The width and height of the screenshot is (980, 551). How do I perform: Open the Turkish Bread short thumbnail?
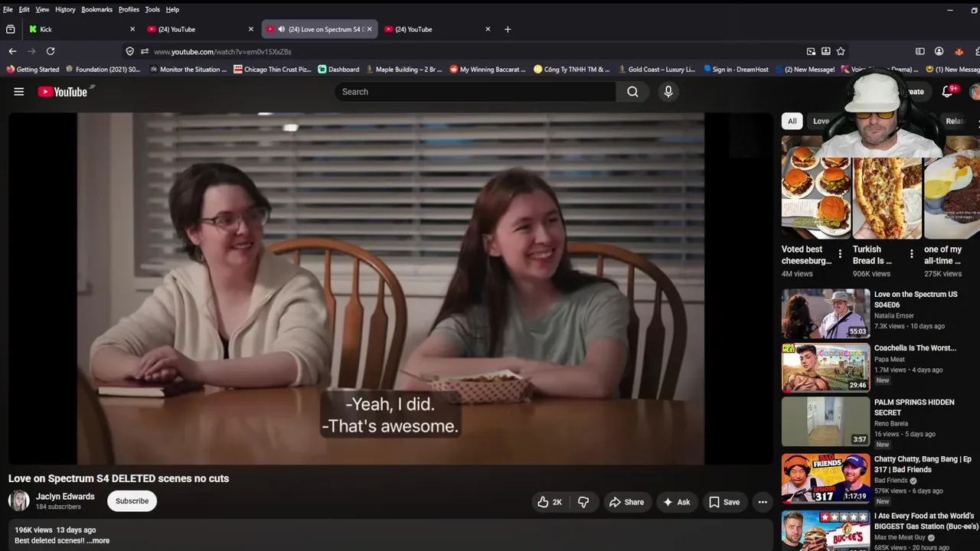tap(887, 187)
